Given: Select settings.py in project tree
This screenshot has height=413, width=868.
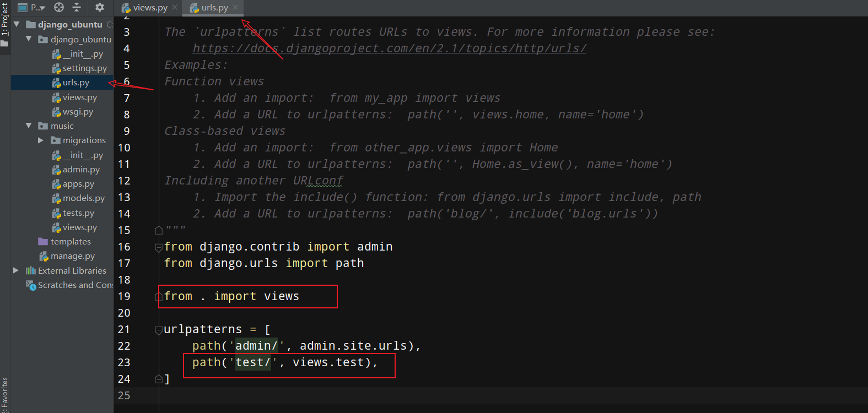Looking at the screenshot, I should tap(84, 68).
